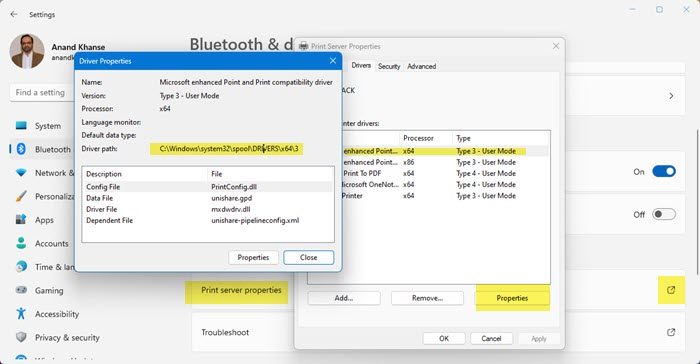Image resolution: width=700 pixels, height=364 pixels.
Task: Click Find a setting search box
Action: (42, 92)
